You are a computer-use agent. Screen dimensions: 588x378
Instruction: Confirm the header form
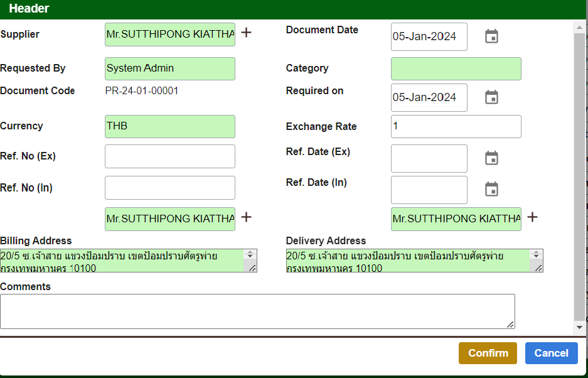pyautogui.click(x=488, y=353)
